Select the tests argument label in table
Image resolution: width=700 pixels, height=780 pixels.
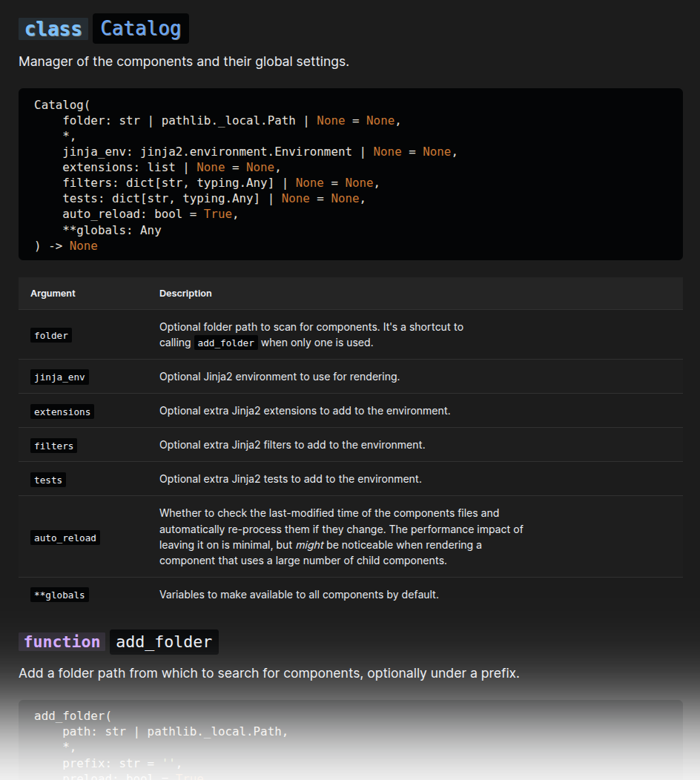(48, 480)
